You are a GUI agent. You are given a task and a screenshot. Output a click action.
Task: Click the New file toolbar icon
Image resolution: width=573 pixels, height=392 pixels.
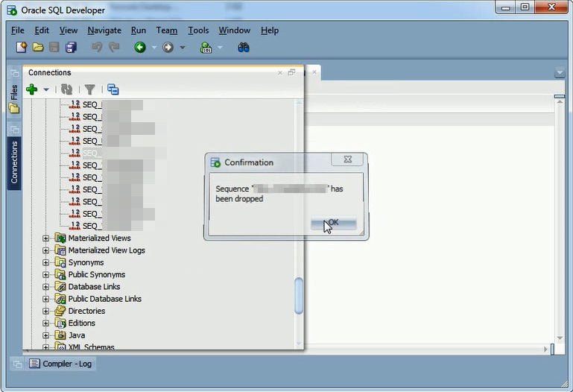(x=22, y=47)
